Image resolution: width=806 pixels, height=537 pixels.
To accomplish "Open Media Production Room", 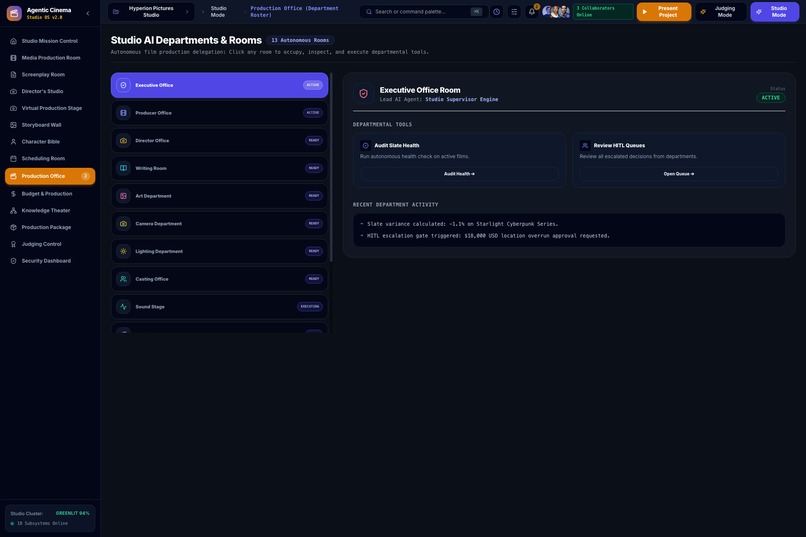I will click(50, 58).
